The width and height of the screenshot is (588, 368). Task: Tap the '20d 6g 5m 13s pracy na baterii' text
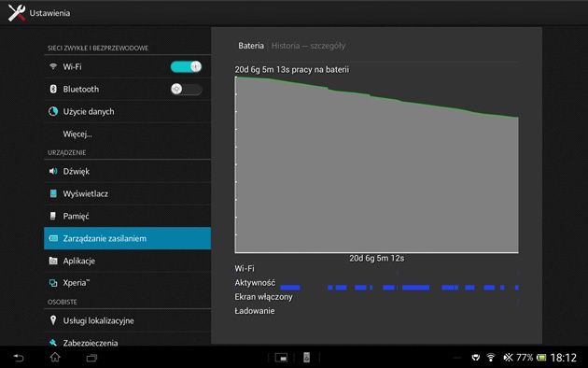(x=292, y=69)
